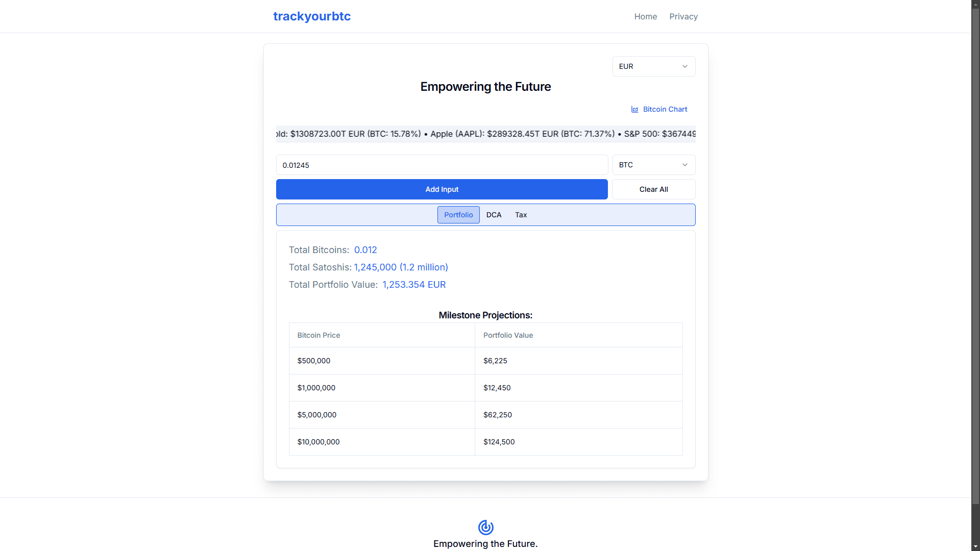Viewport: 980px width, 551px height.
Task: Open the BTC unit dropdown
Action: [x=654, y=165]
